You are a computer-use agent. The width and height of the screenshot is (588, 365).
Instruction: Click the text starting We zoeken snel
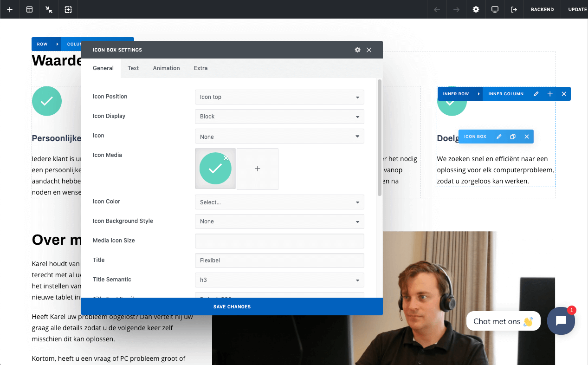495,170
